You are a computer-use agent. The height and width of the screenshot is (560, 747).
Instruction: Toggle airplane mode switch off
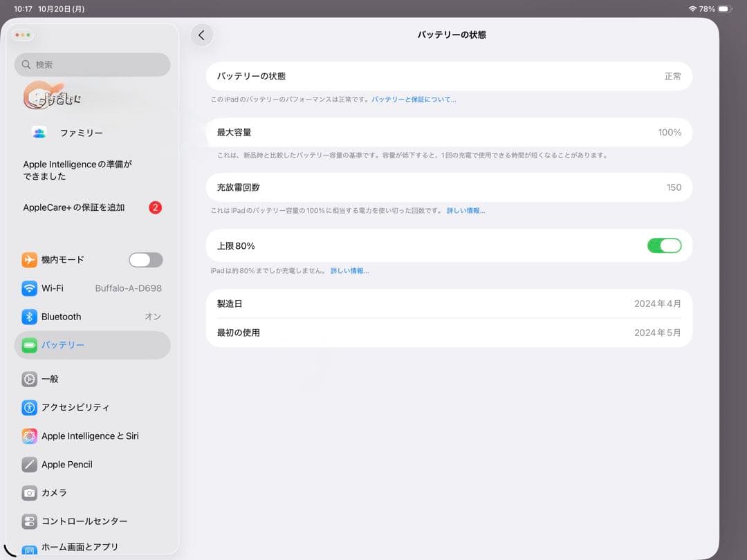(x=145, y=259)
